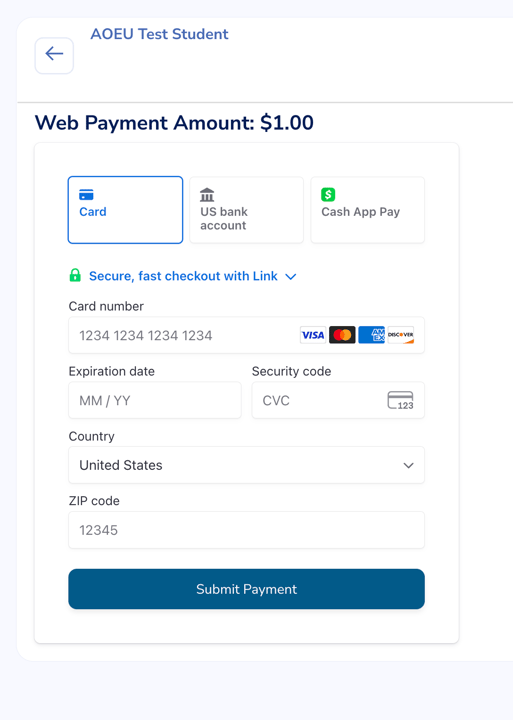
Task: Click the Mastercard logo icon
Action: coord(342,335)
